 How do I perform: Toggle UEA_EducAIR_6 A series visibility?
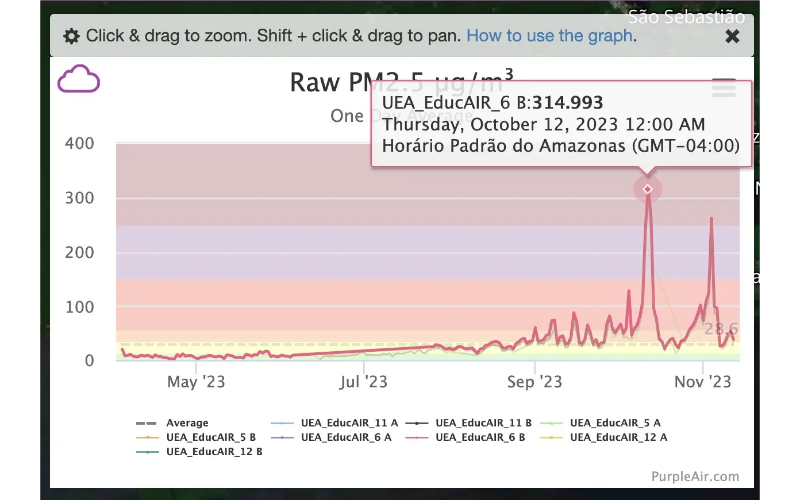[x=331, y=437]
